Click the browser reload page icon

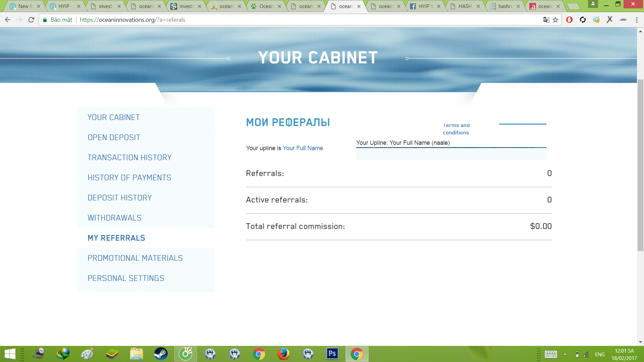tap(31, 20)
